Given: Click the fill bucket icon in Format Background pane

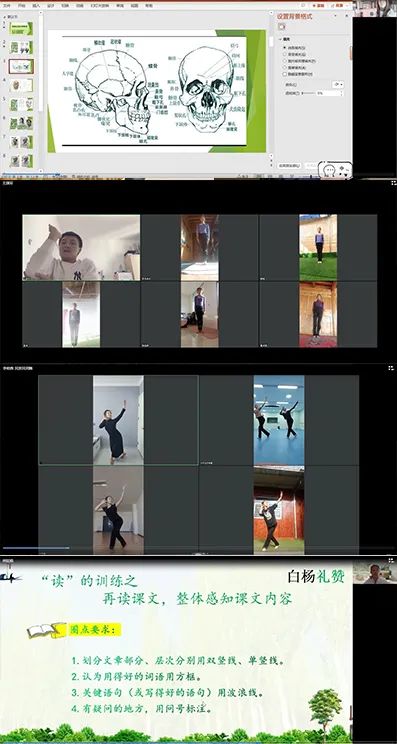Looking at the screenshot, I should click(x=282, y=27).
